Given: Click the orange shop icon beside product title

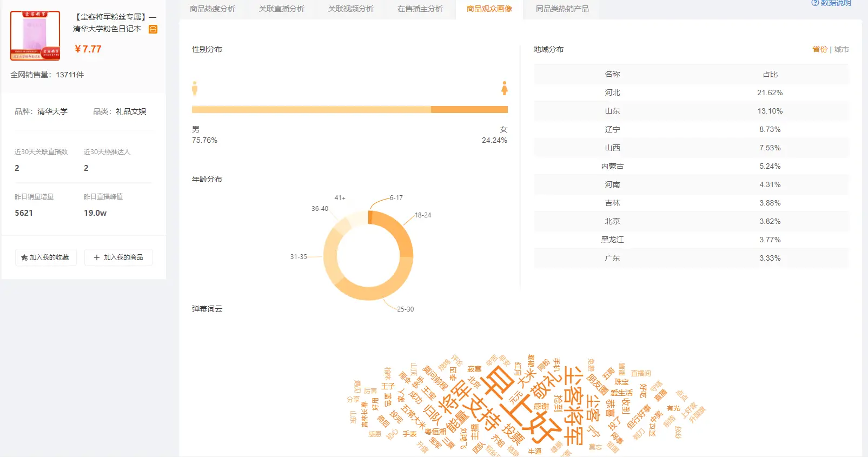Looking at the screenshot, I should [153, 29].
